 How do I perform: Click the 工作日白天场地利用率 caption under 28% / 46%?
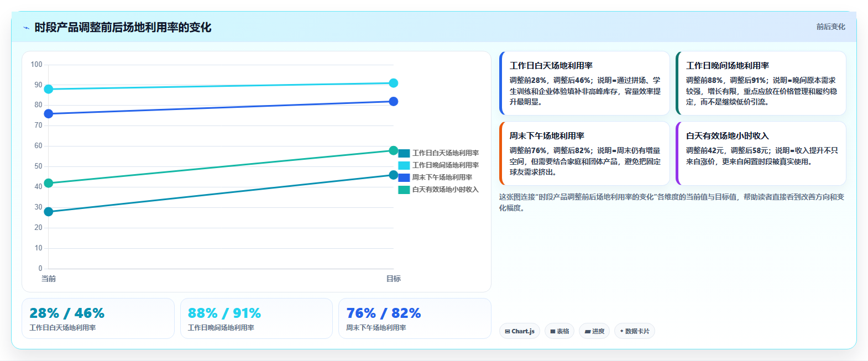(x=62, y=328)
